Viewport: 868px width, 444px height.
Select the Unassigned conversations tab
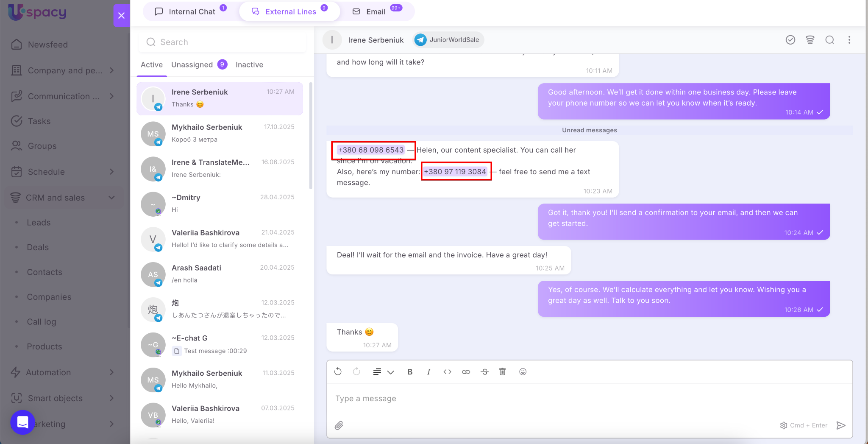(x=192, y=64)
